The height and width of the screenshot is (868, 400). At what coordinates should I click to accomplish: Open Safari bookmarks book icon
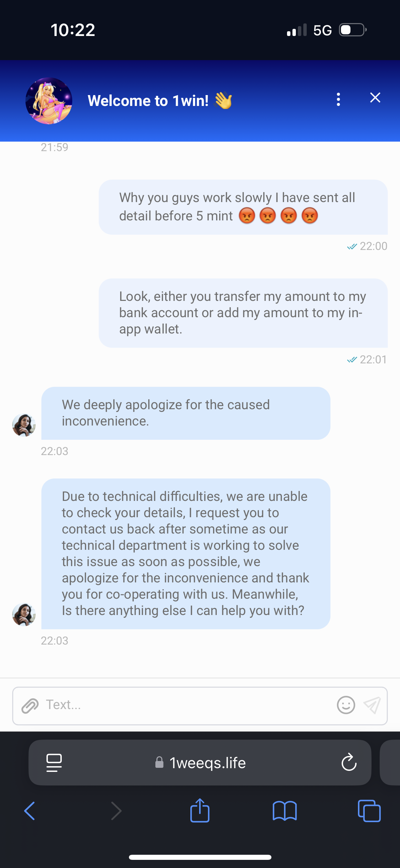284,811
